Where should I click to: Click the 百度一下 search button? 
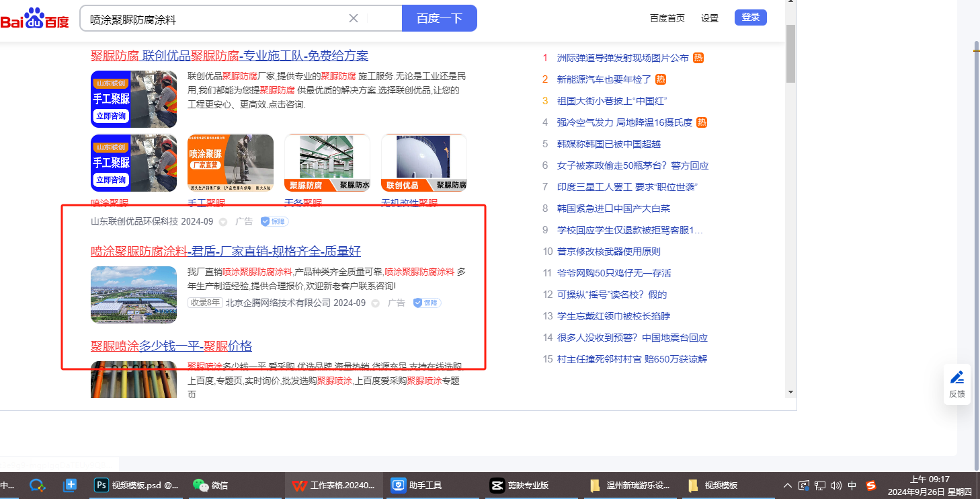(x=440, y=18)
